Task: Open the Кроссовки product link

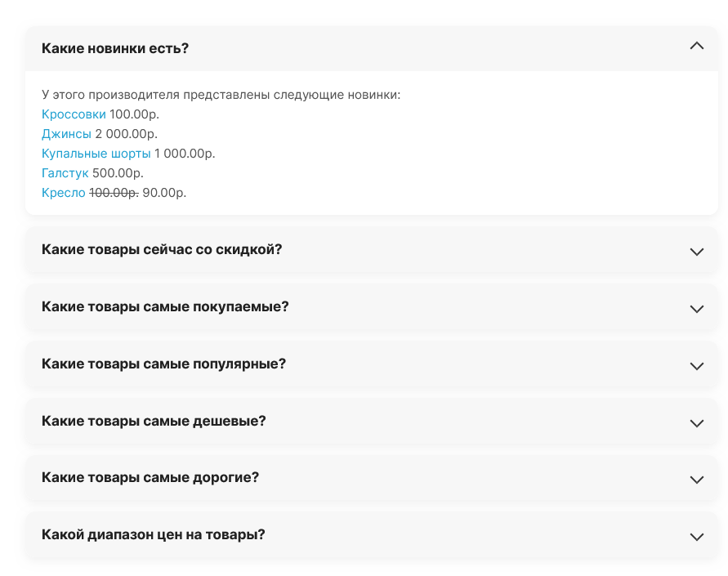Action: pos(74,114)
